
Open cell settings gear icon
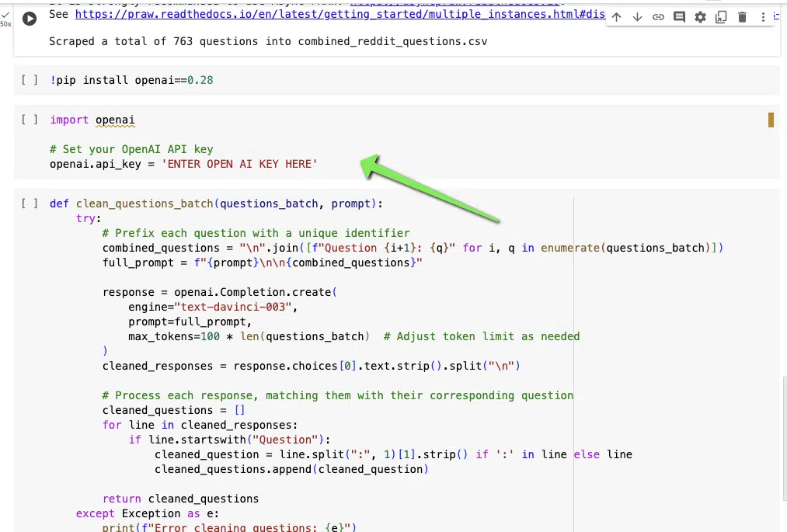700,17
